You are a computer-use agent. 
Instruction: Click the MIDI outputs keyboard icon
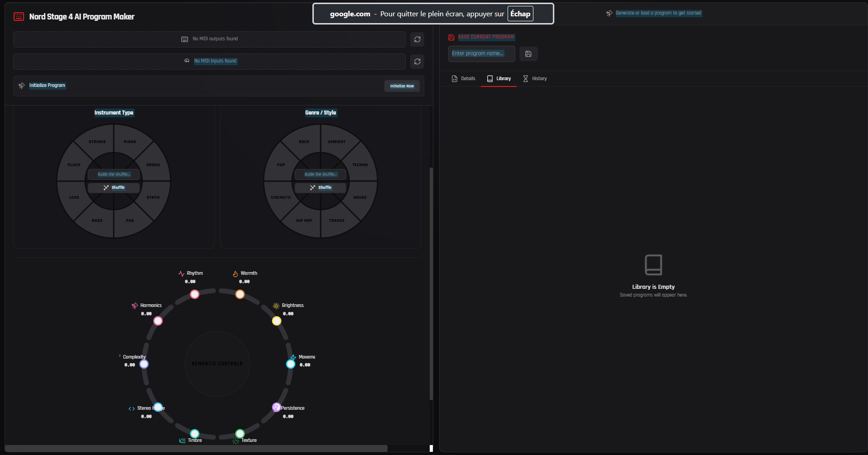click(x=185, y=39)
